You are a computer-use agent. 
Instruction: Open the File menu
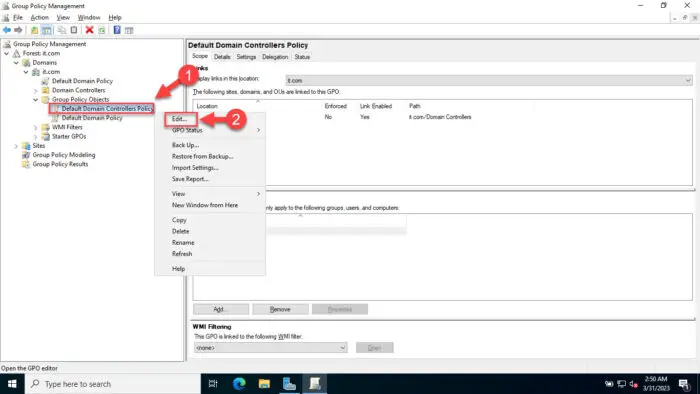coord(18,17)
